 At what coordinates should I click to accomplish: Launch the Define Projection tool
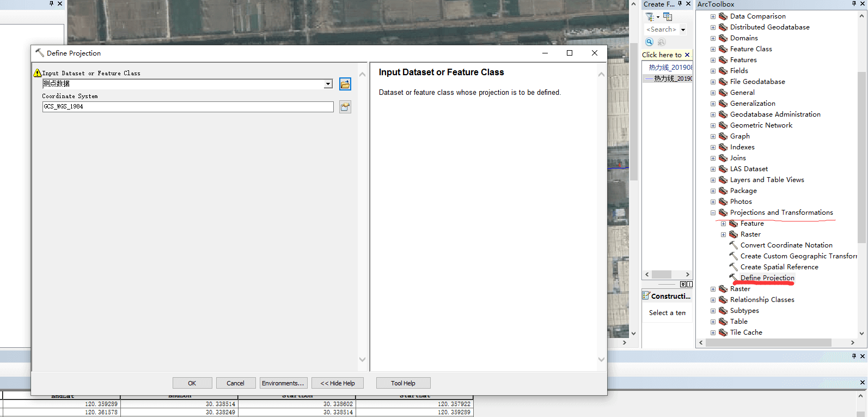click(x=767, y=278)
